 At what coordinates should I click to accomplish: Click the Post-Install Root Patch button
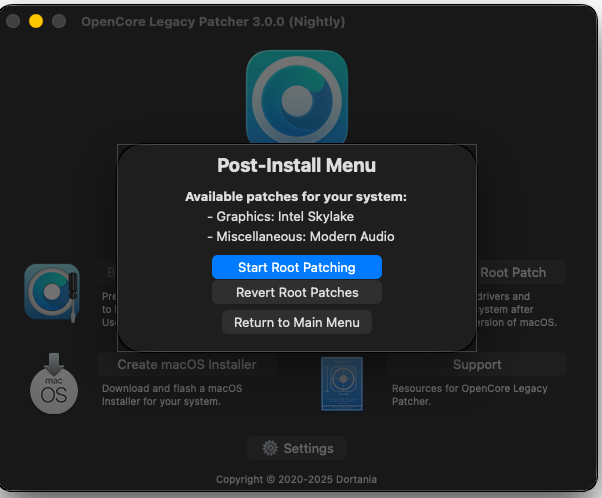point(522,272)
